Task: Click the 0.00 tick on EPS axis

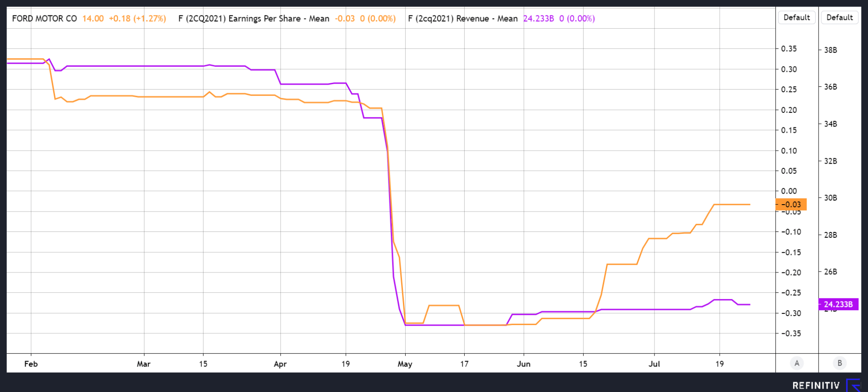Action: coord(789,191)
